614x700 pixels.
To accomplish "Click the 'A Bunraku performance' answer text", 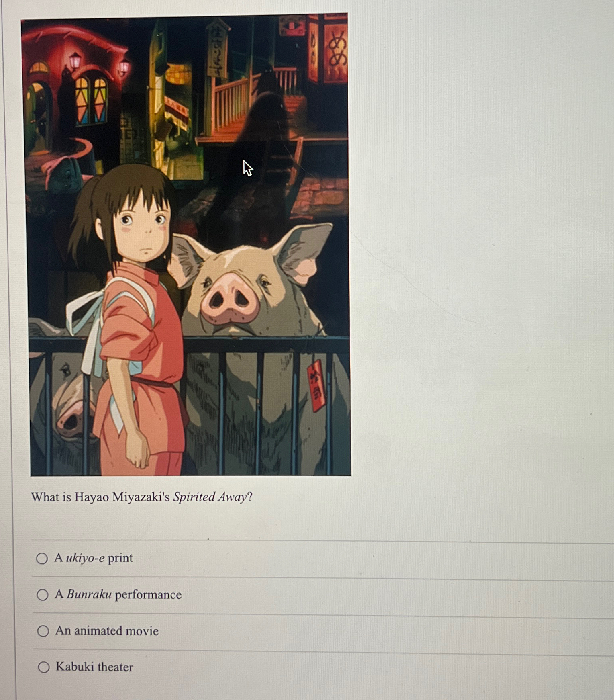I will pyautogui.click(x=118, y=594).
